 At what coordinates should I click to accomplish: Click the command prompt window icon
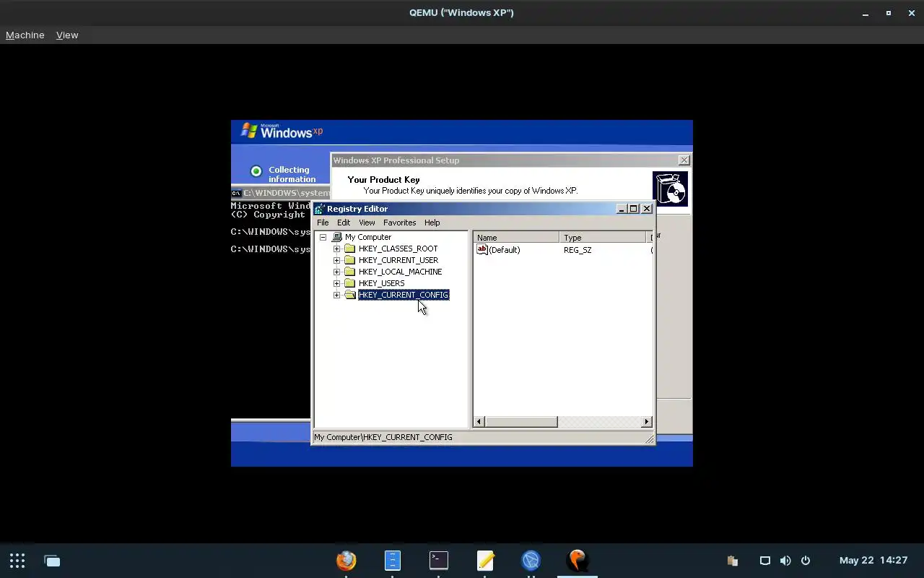236,193
